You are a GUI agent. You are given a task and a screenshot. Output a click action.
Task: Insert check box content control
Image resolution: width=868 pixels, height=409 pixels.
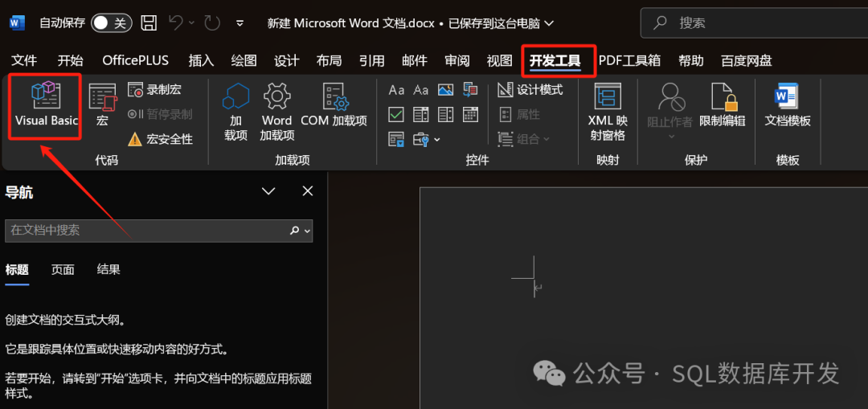click(x=396, y=115)
